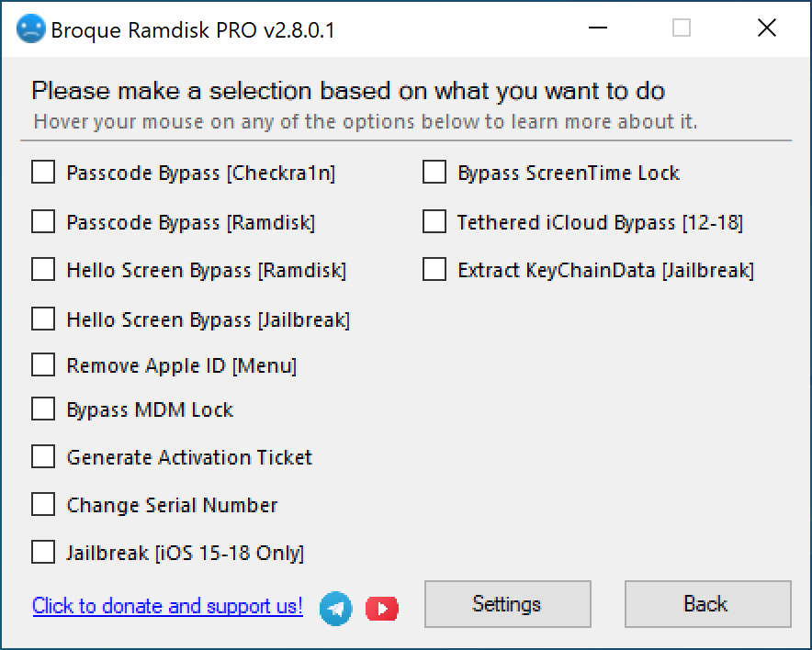
Task: Tick Extract KeyChainData [Jailbreak] option
Action: 434,269
